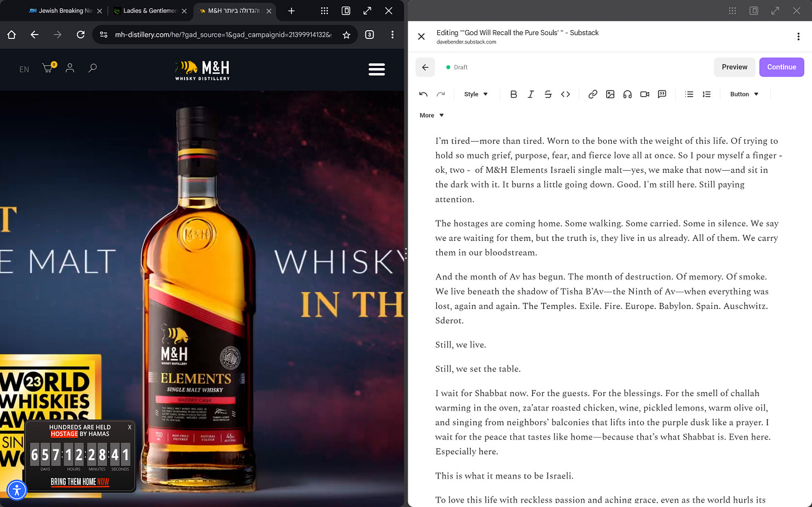Expand the Style dropdown

click(476, 94)
